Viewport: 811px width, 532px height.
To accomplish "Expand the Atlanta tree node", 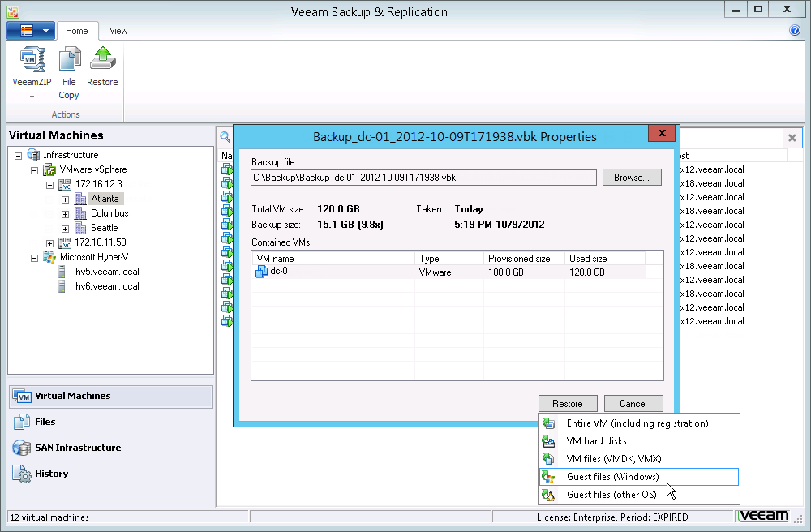I will pyautogui.click(x=65, y=199).
